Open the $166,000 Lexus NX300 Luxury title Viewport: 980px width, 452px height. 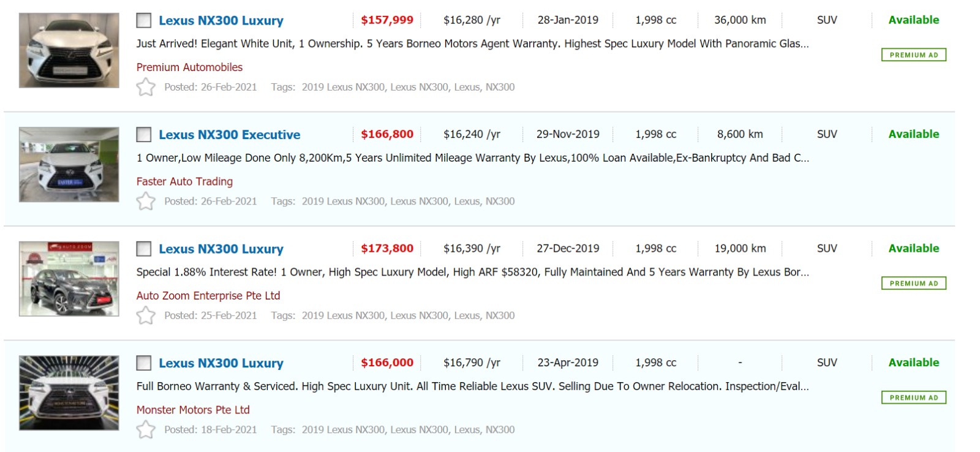(x=221, y=363)
